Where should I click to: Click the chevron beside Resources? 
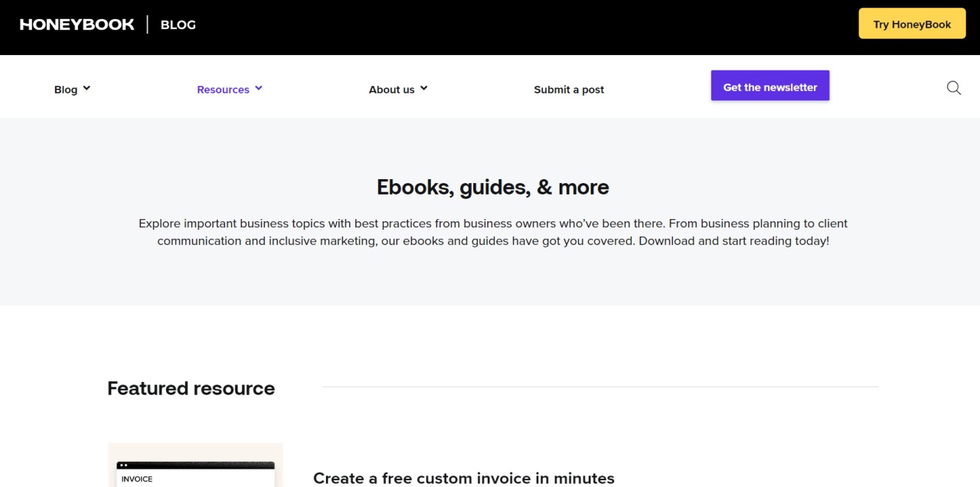259,88
